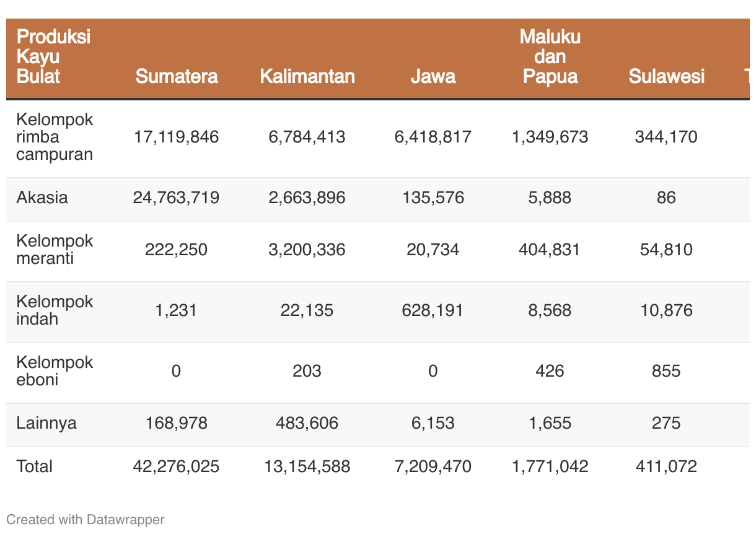The height and width of the screenshot is (534, 756).
Task: Click Sulawesi eboni value 855
Action: point(666,371)
